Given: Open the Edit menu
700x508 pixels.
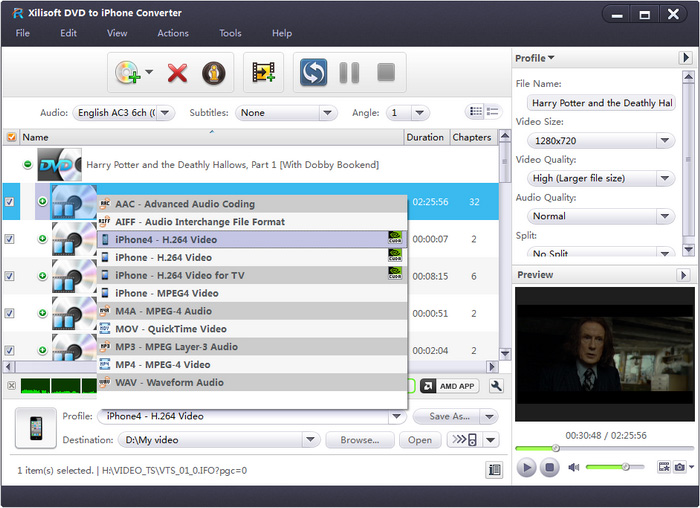Looking at the screenshot, I should point(68,33).
